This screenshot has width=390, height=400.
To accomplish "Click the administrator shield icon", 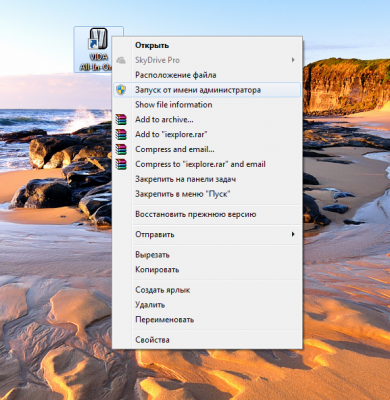I will tap(121, 90).
